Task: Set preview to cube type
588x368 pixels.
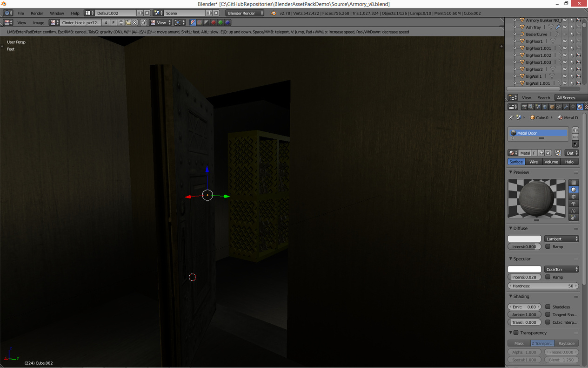Action: coord(574,197)
